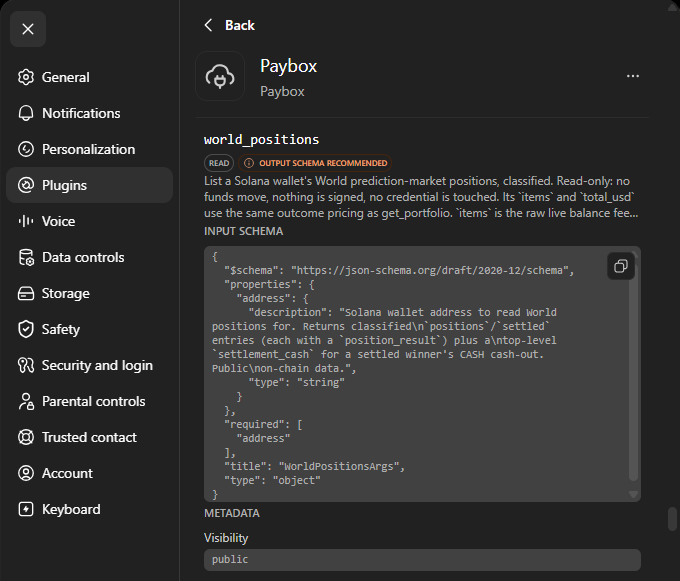
Task: Click the public Visibility field
Action: click(x=422, y=559)
